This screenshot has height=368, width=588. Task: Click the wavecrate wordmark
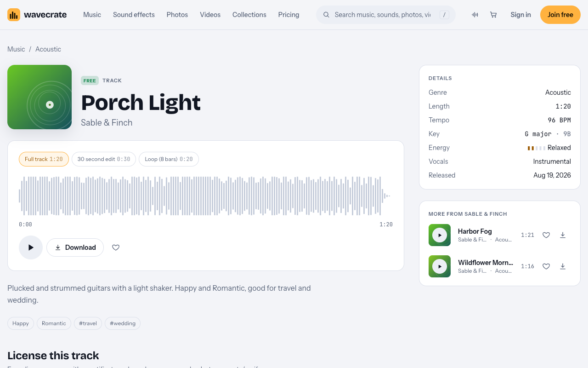click(45, 15)
